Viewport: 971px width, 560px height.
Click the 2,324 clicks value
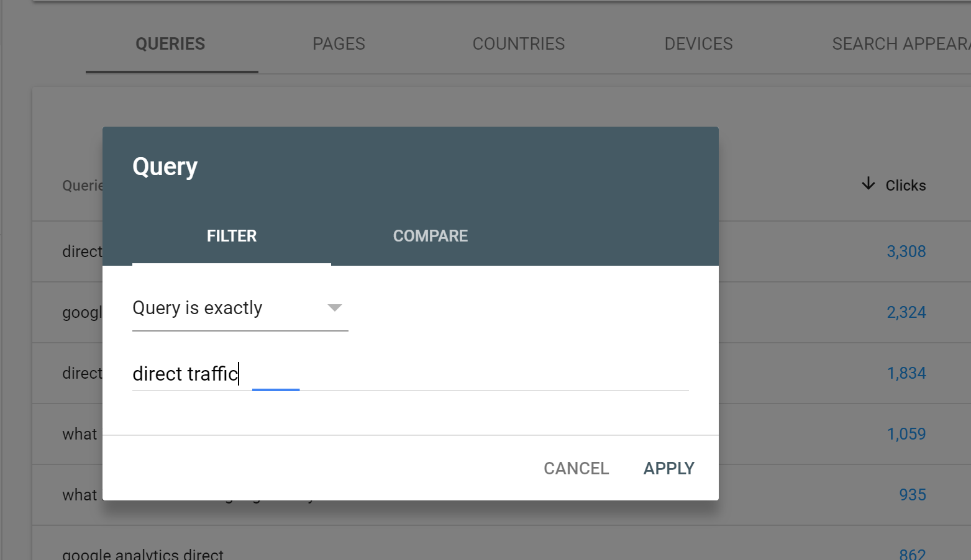click(x=906, y=312)
